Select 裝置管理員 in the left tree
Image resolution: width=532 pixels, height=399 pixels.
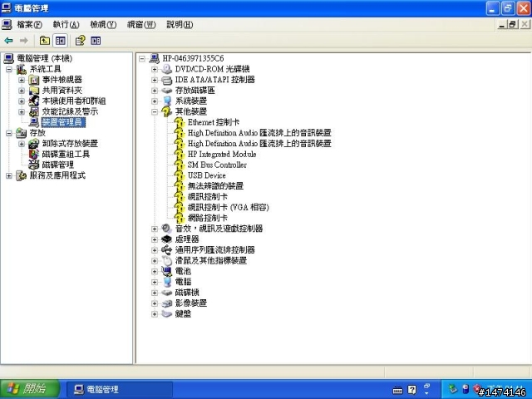[x=63, y=122]
